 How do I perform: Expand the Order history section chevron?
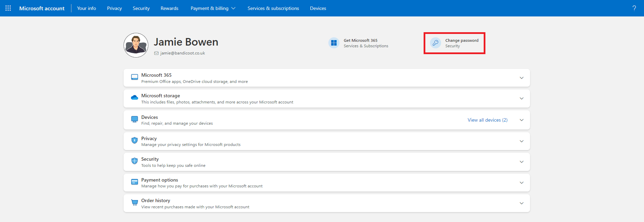click(x=521, y=203)
